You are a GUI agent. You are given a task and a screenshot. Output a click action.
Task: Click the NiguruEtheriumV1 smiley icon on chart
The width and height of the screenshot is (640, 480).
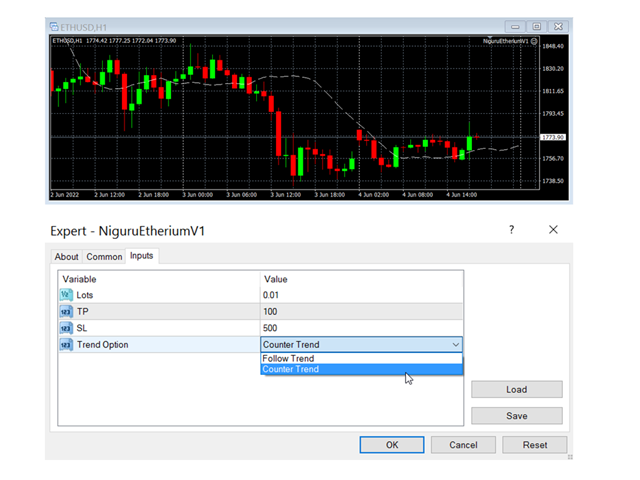pyautogui.click(x=534, y=41)
